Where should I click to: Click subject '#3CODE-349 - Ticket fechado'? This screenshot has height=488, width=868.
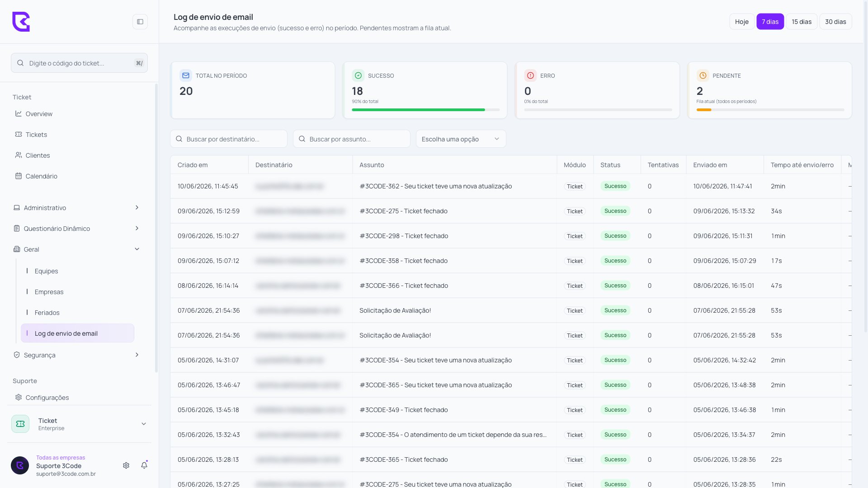point(404,410)
